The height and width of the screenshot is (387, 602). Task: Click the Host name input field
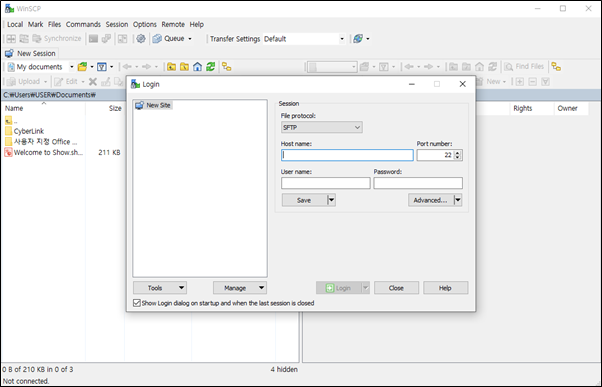pyautogui.click(x=347, y=155)
